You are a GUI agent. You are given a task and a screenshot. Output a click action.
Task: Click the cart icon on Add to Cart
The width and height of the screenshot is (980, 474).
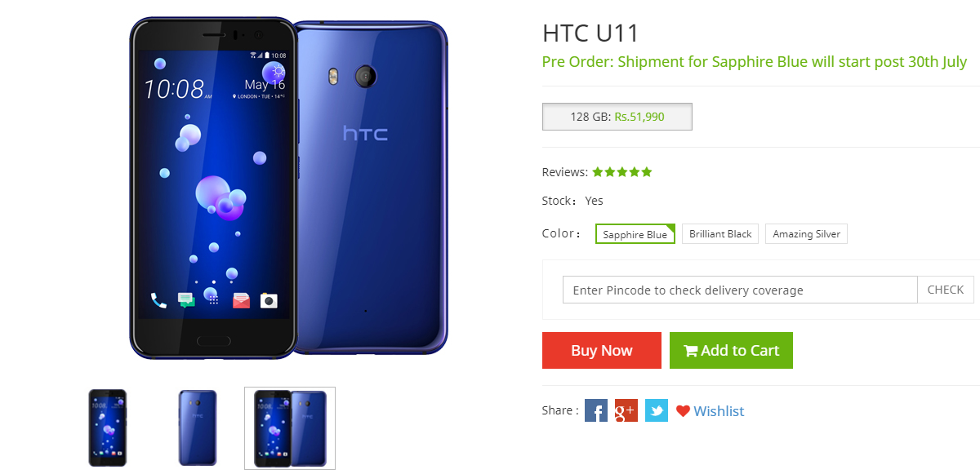pyautogui.click(x=691, y=351)
